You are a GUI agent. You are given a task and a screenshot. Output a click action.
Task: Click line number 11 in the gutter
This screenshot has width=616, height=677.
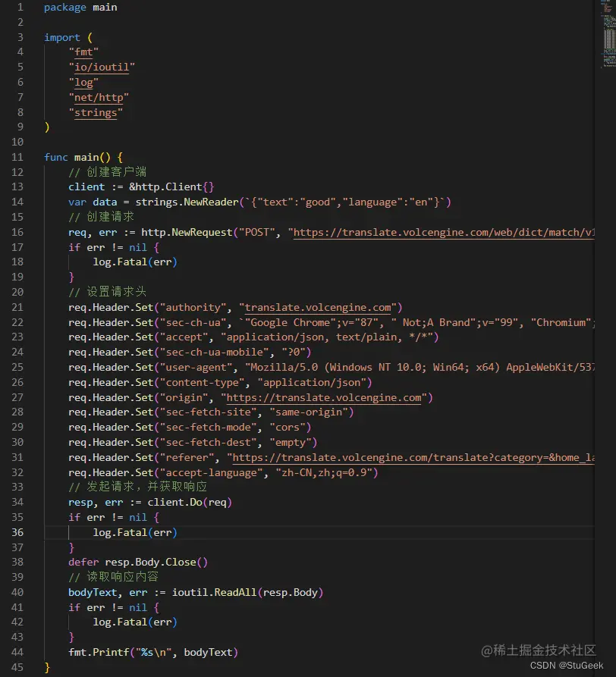(x=17, y=157)
